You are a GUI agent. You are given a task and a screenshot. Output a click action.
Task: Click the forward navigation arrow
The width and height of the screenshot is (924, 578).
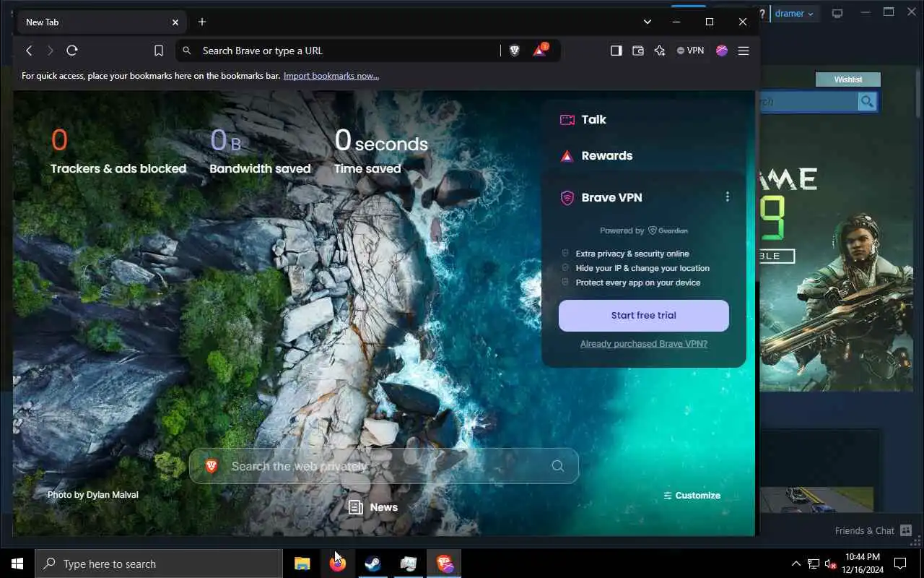pyautogui.click(x=51, y=51)
